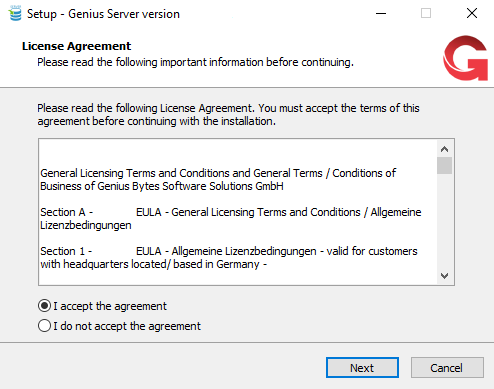Click the 'Section 1 - EULA' paragraph

[229, 257]
